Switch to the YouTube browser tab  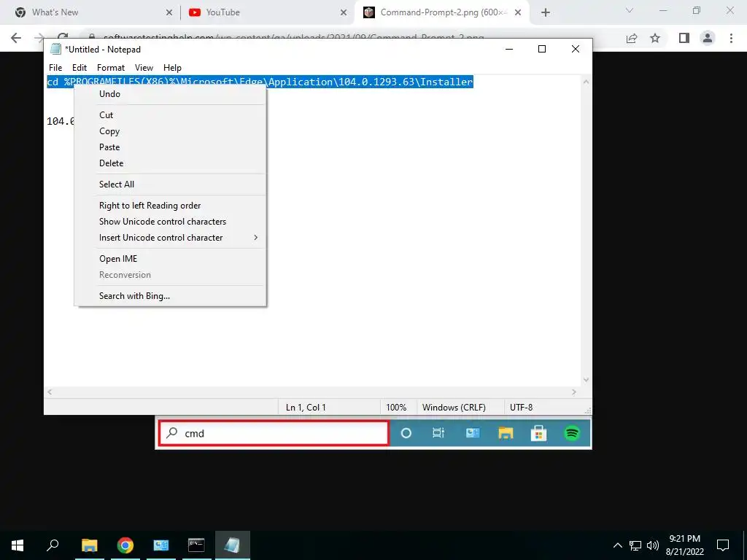click(x=267, y=12)
